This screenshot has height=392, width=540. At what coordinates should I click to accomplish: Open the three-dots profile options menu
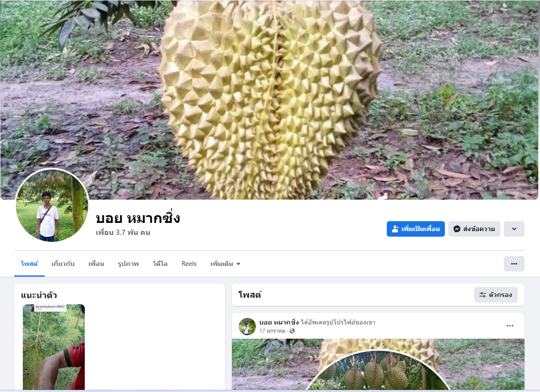(x=514, y=264)
